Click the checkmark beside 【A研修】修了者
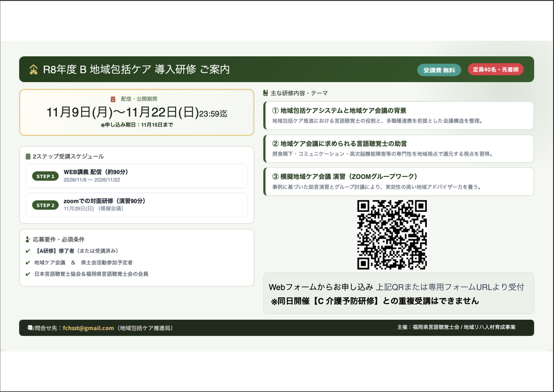Viewport: 554px width, 392px height. [x=28, y=251]
